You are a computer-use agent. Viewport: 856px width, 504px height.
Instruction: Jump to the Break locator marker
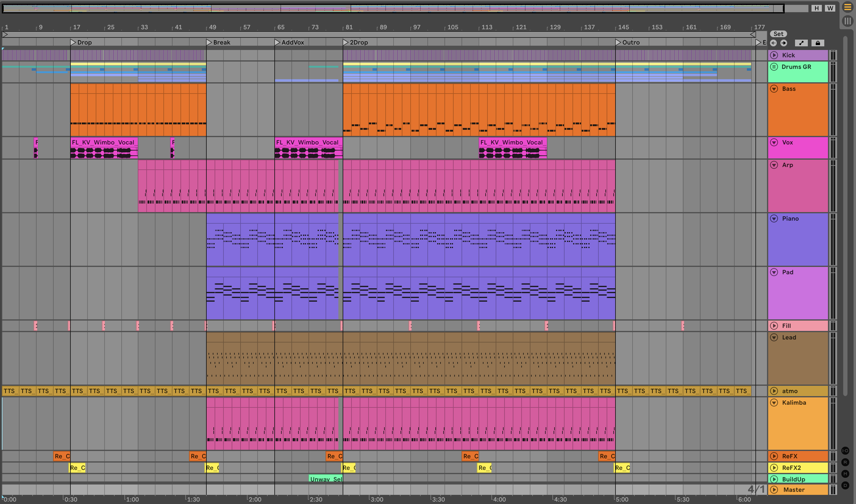209,42
